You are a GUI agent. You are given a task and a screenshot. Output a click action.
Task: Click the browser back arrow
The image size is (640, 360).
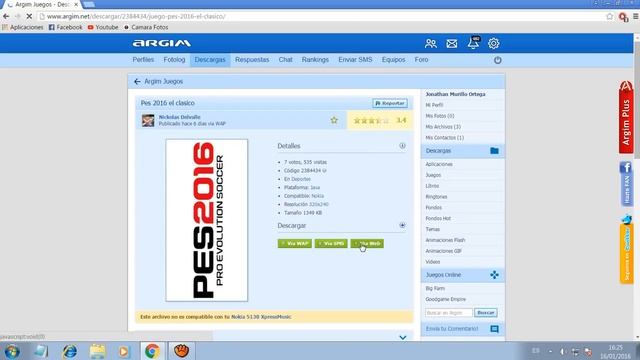[6, 16]
